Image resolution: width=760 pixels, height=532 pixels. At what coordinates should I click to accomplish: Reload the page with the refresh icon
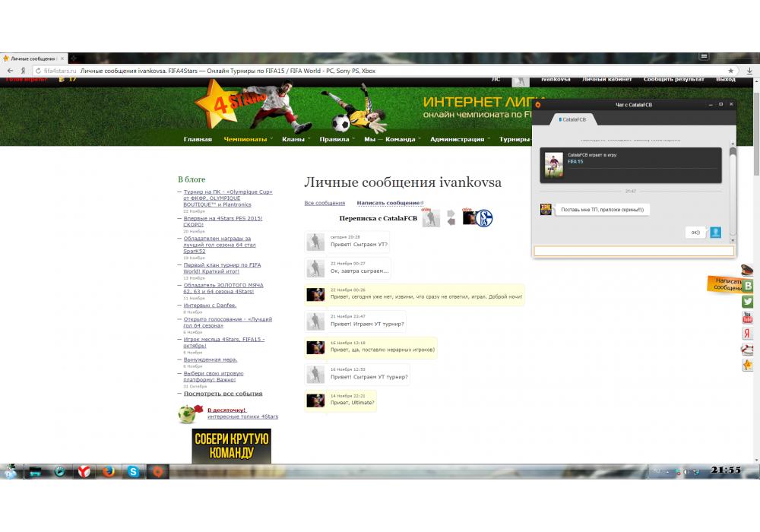[38, 71]
